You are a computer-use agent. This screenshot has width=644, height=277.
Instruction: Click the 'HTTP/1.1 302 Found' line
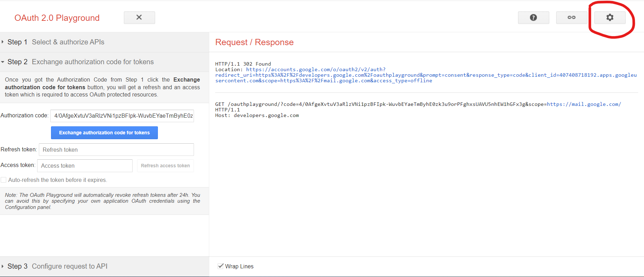tap(243, 64)
